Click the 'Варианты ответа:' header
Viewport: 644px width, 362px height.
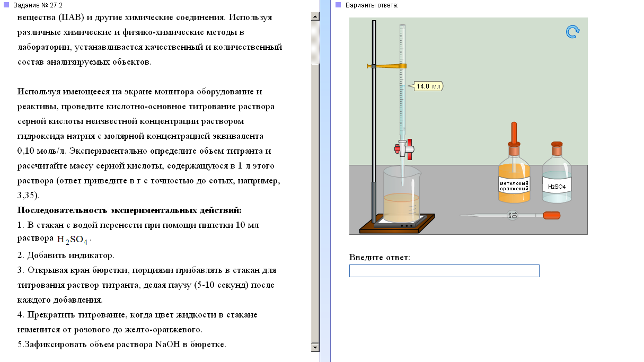click(372, 5)
